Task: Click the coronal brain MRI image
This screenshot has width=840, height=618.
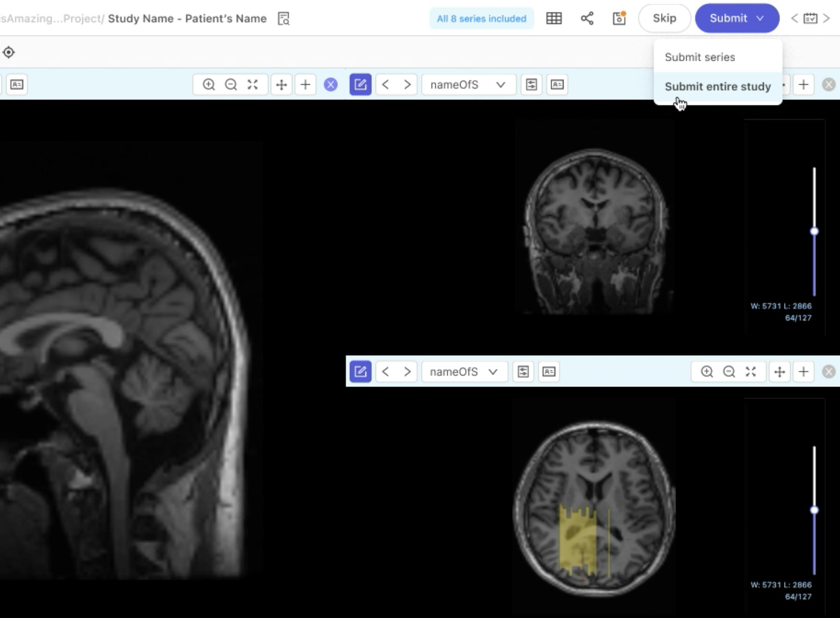Action: [595, 231]
